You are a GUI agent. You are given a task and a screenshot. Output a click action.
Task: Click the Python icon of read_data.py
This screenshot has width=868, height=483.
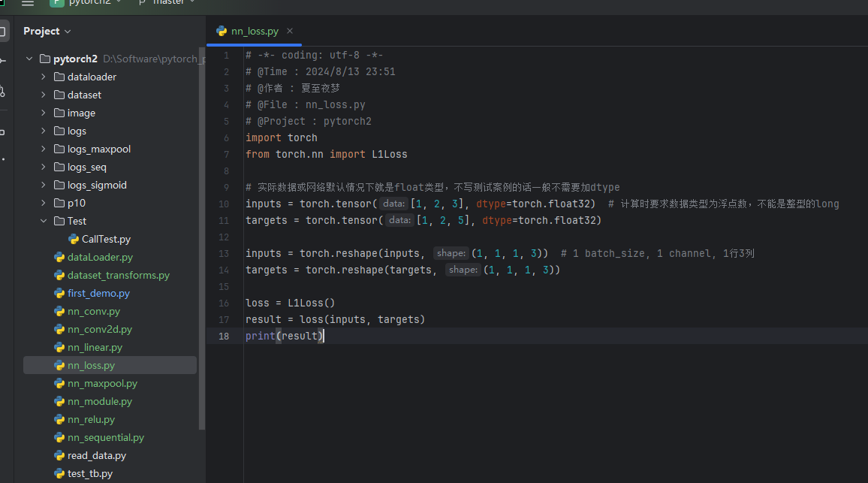tap(59, 455)
